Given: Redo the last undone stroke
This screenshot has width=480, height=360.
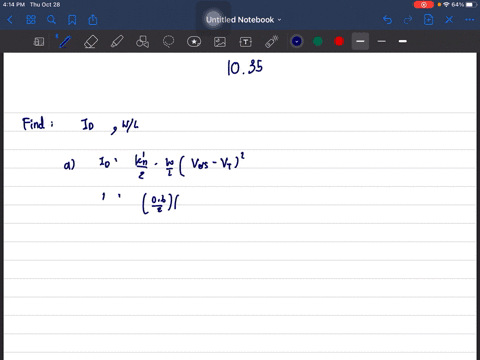Looking at the screenshot, I should pyautogui.click(x=408, y=20).
